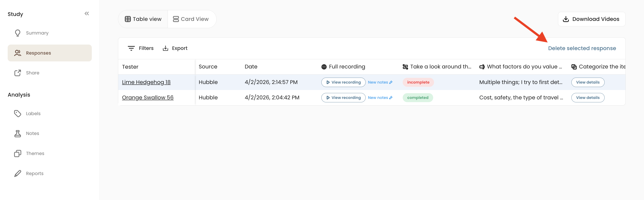View recording for Lime Hedgehog 18

click(343, 82)
